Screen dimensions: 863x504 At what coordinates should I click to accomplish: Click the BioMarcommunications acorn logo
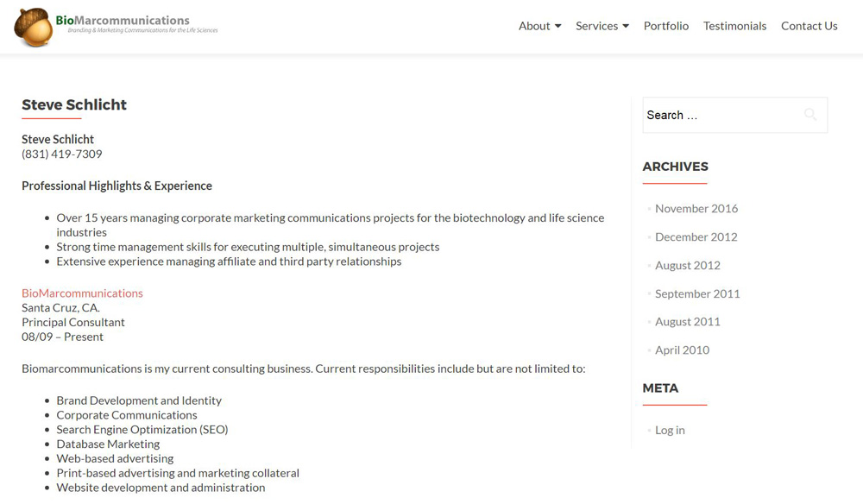coord(33,27)
